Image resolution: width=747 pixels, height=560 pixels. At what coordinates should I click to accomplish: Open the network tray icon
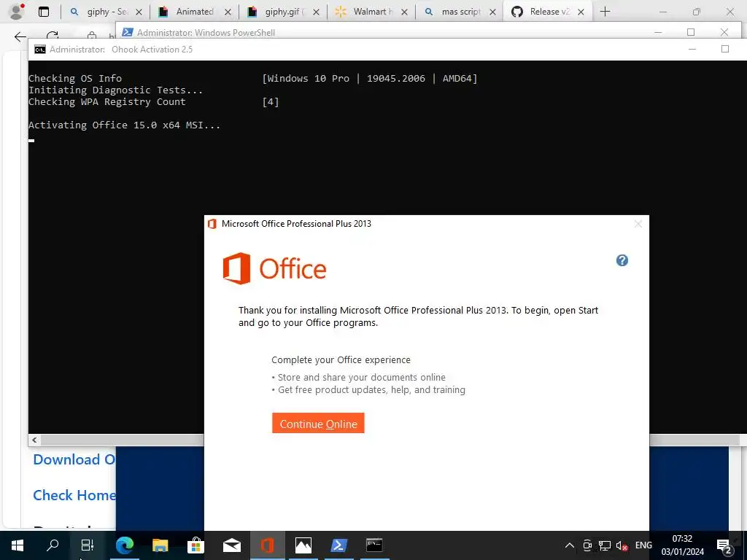(x=605, y=545)
